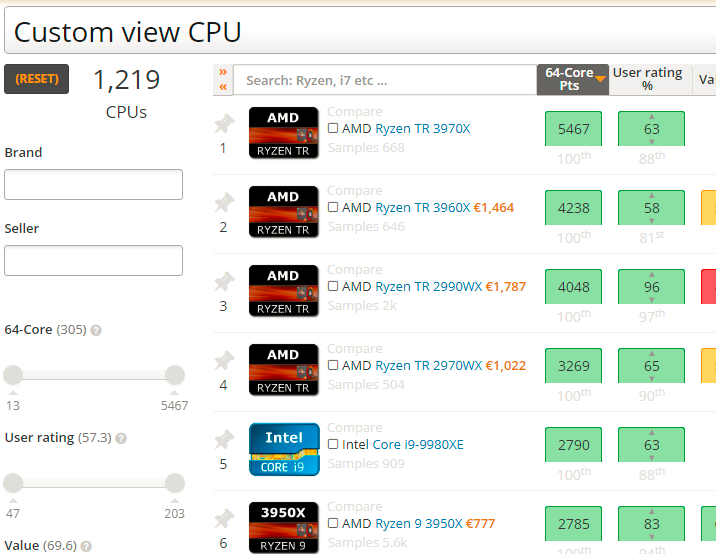This screenshot has width=716, height=554.
Task: Click the 2785 score box for Ryzen 9 3950X
Action: point(574,524)
